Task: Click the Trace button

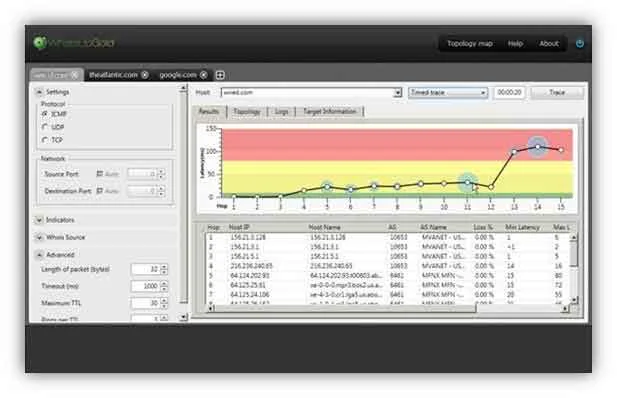Action: pos(557,93)
